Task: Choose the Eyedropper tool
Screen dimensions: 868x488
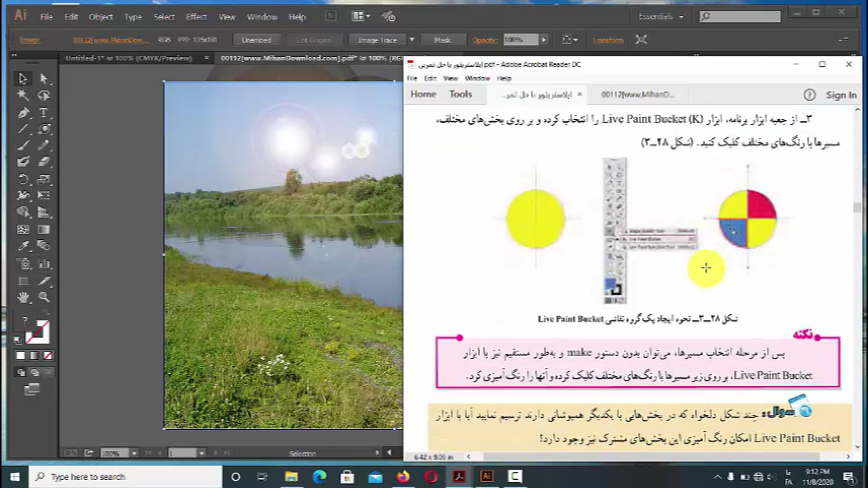Action: click(x=23, y=246)
